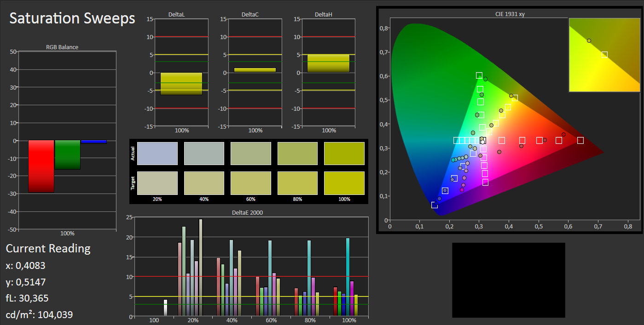Screen dimensions: 644x325
Task: Click the "Saturation Sweeps" title
Action: 72,18
